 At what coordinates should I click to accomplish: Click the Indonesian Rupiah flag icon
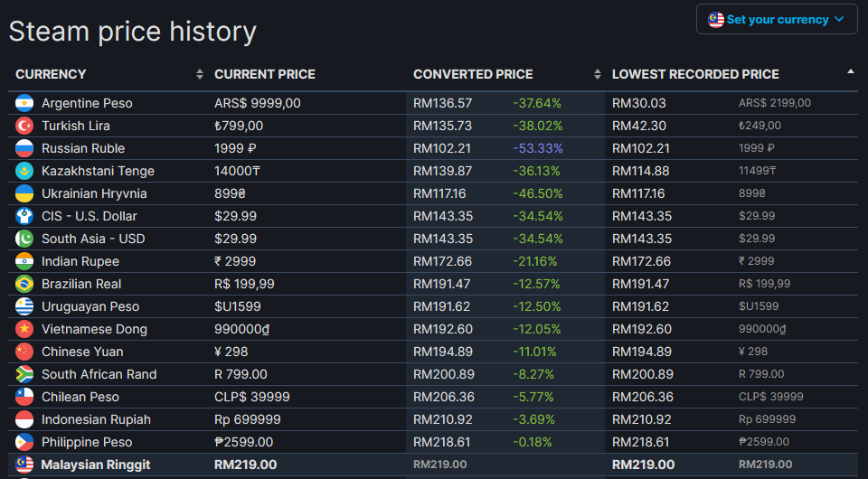(x=24, y=419)
